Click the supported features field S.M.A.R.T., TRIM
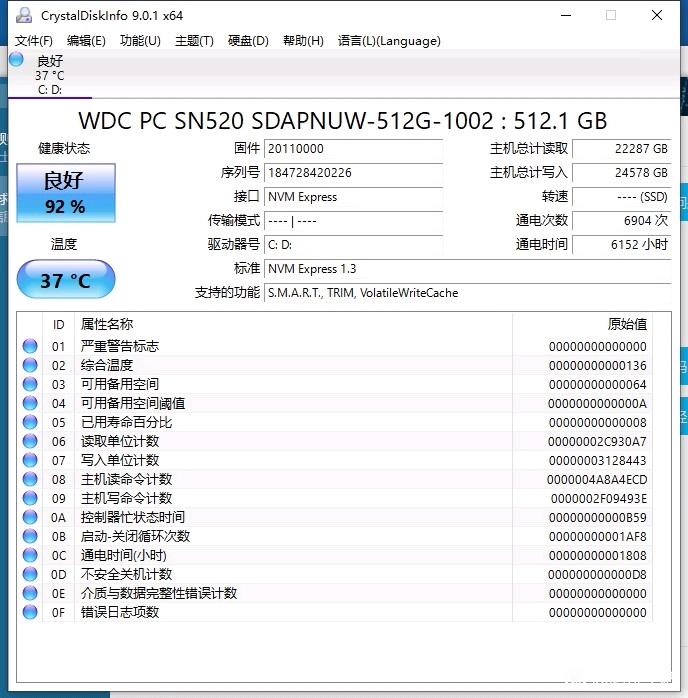The width and height of the screenshot is (688, 698). 467,293
